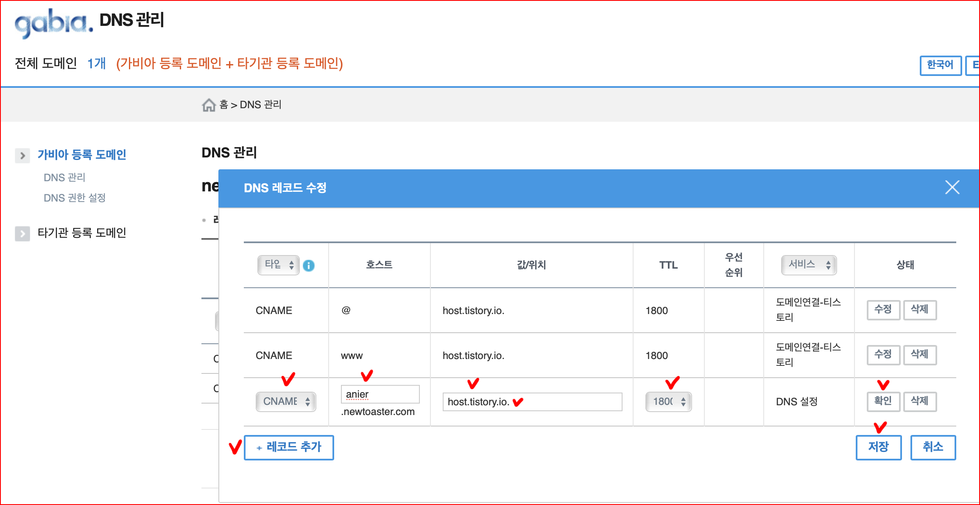Click 수정 for the @ CNAME record
This screenshot has height=505, width=980.
pos(883,310)
